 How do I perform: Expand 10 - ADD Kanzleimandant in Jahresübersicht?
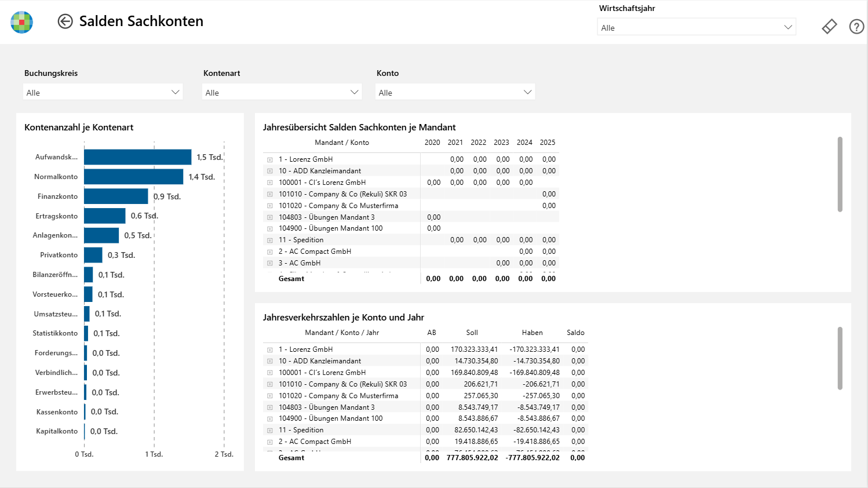[x=270, y=171]
